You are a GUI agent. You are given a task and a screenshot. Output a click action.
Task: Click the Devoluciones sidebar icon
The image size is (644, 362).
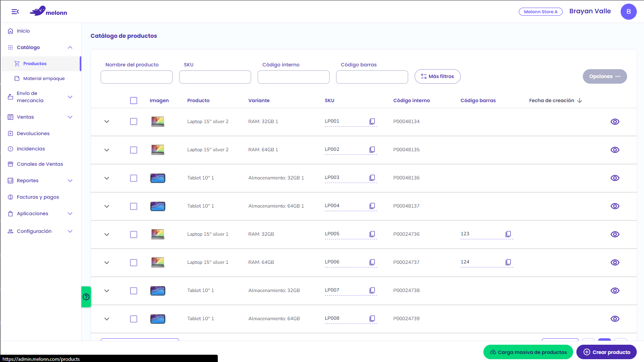[10, 134]
